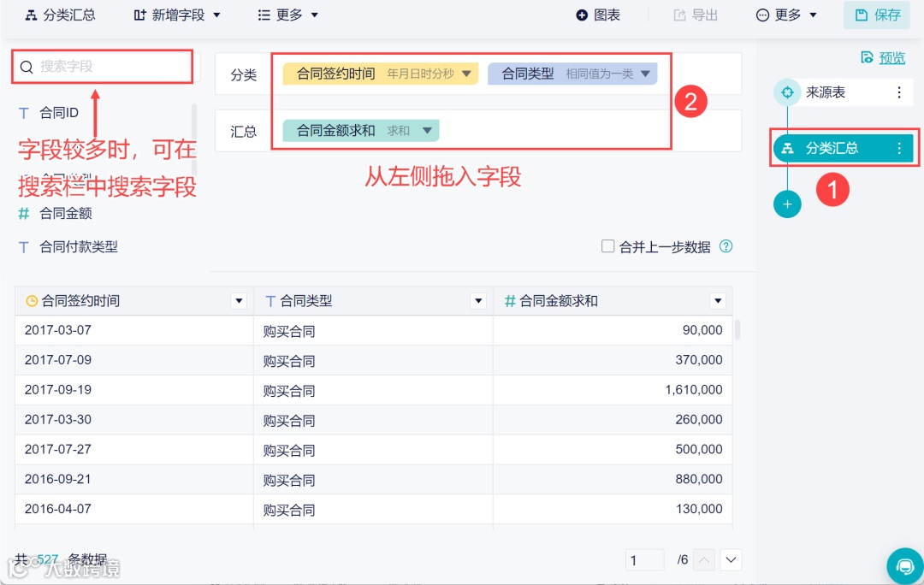Viewport: 924px width, 585px height.
Task: Click the help question mark beside 合并上一步数据
Action: pos(726,246)
